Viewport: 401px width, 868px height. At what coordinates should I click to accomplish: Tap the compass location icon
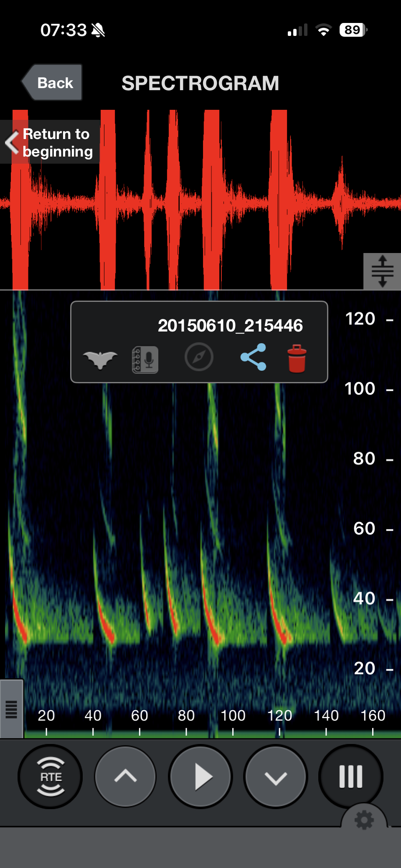pyautogui.click(x=199, y=357)
